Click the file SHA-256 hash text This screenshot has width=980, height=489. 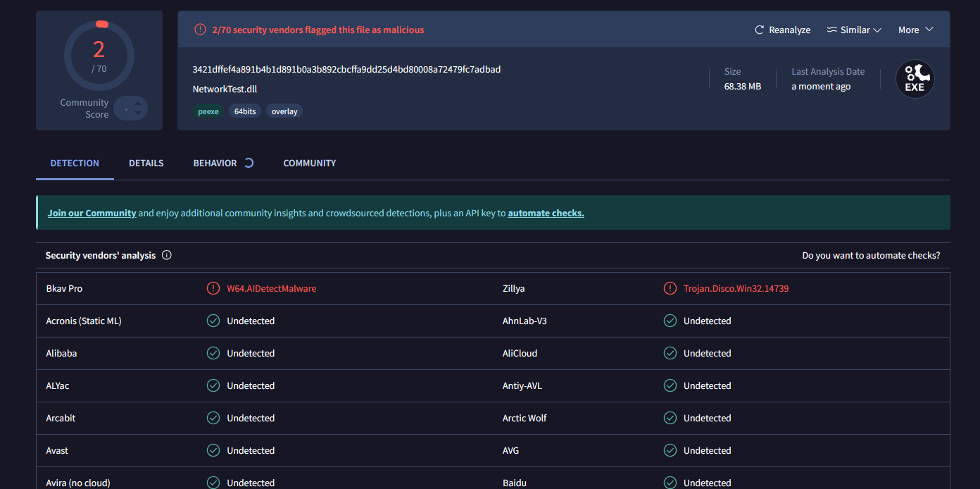(346, 69)
